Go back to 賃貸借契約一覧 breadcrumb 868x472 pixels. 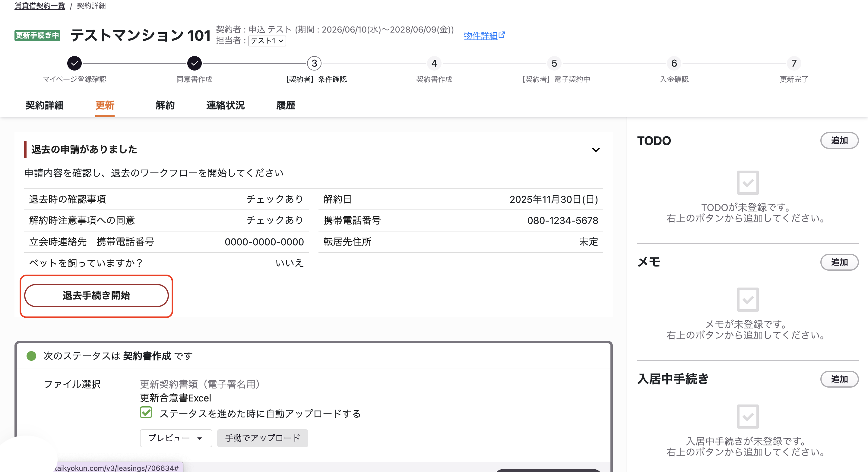pos(40,6)
